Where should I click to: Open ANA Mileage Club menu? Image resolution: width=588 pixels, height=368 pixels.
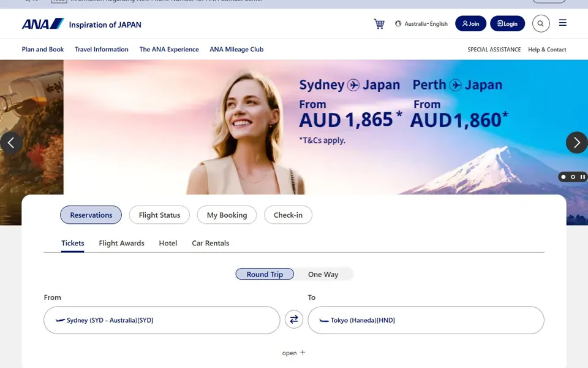pos(236,49)
